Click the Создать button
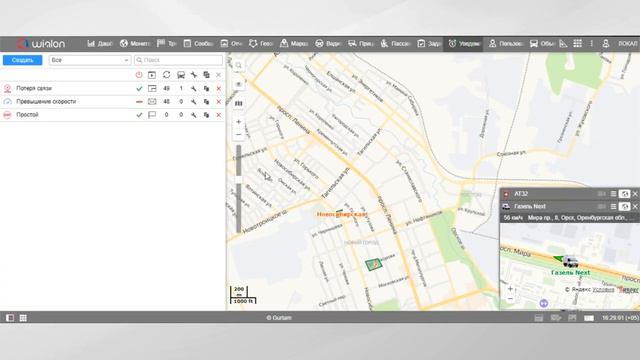Image resolution: width=640 pixels, height=360 pixels. pos(22,60)
